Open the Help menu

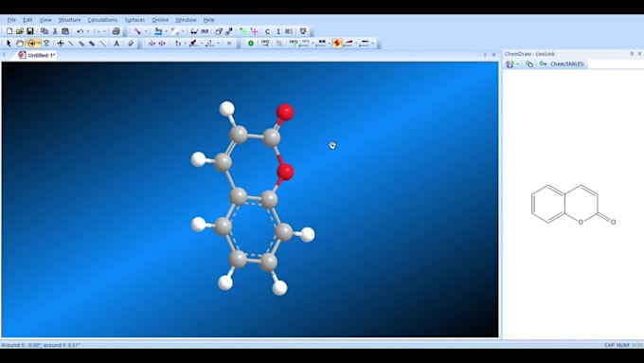coord(209,20)
